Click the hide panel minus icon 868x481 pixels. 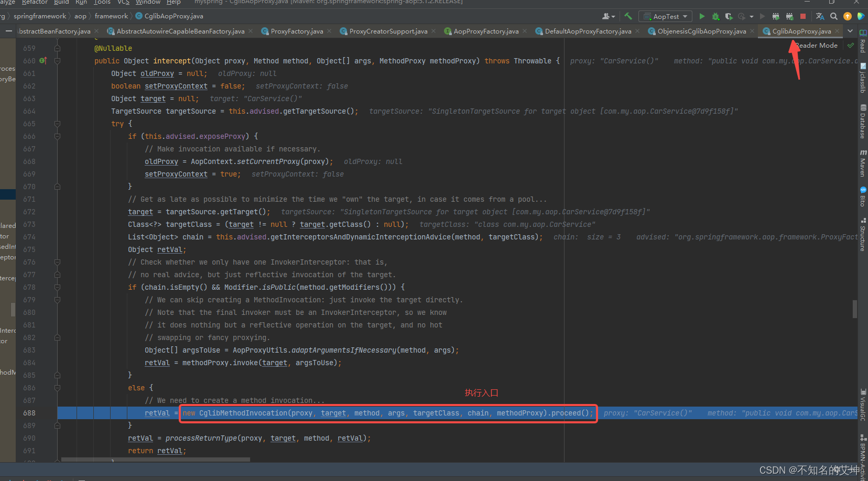coord(8,31)
